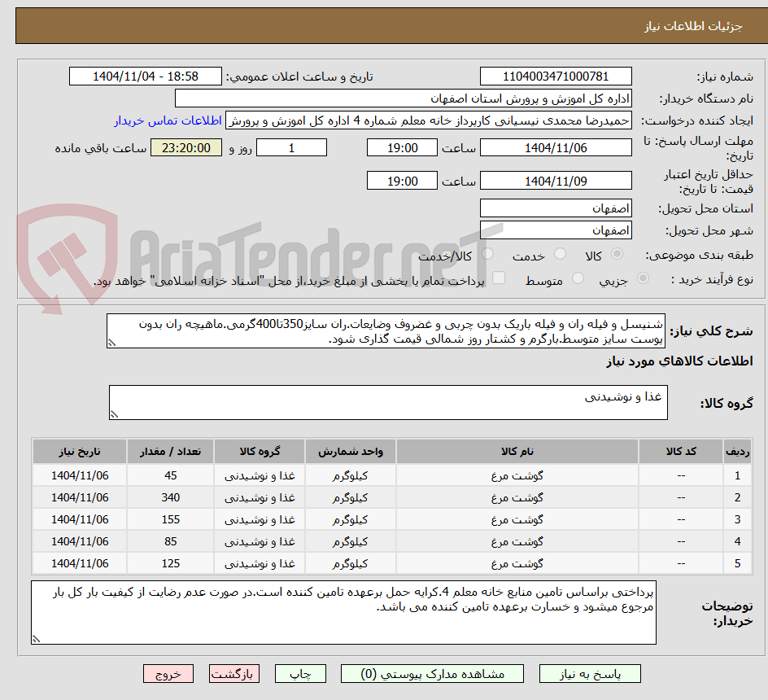This screenshot has height=700, width=768.
Task: Click the بازگشت back button
Action: click(233, 673)
